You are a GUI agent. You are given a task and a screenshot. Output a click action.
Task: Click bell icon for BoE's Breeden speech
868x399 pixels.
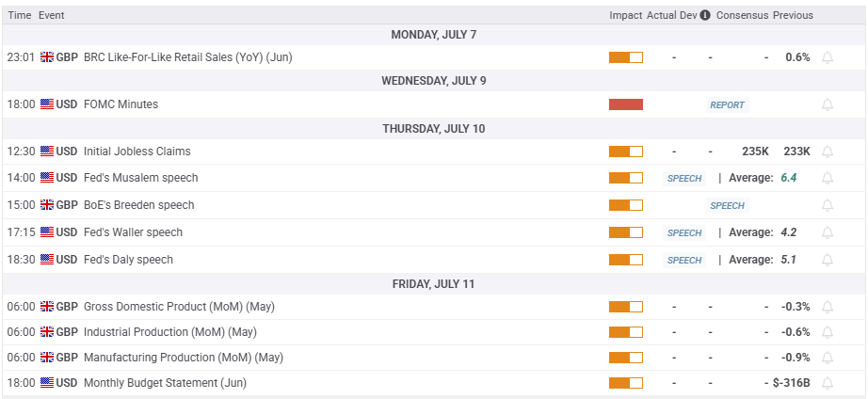click(x=828, y=205)
